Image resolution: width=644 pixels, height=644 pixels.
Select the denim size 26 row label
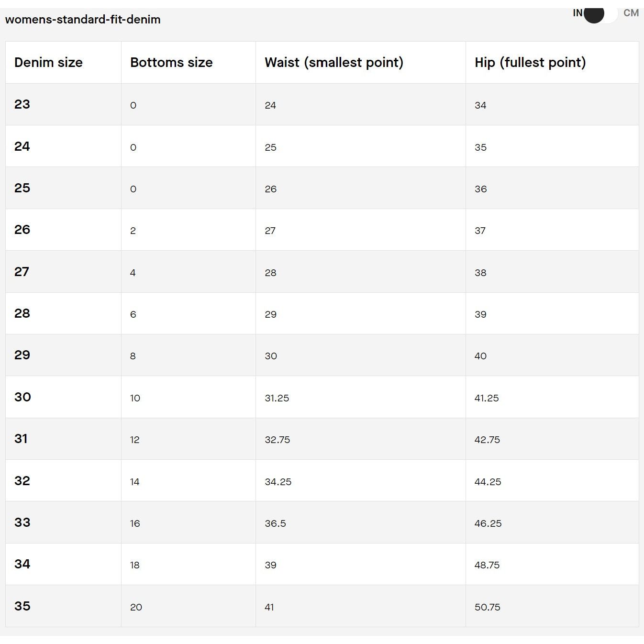click(22, 230)
